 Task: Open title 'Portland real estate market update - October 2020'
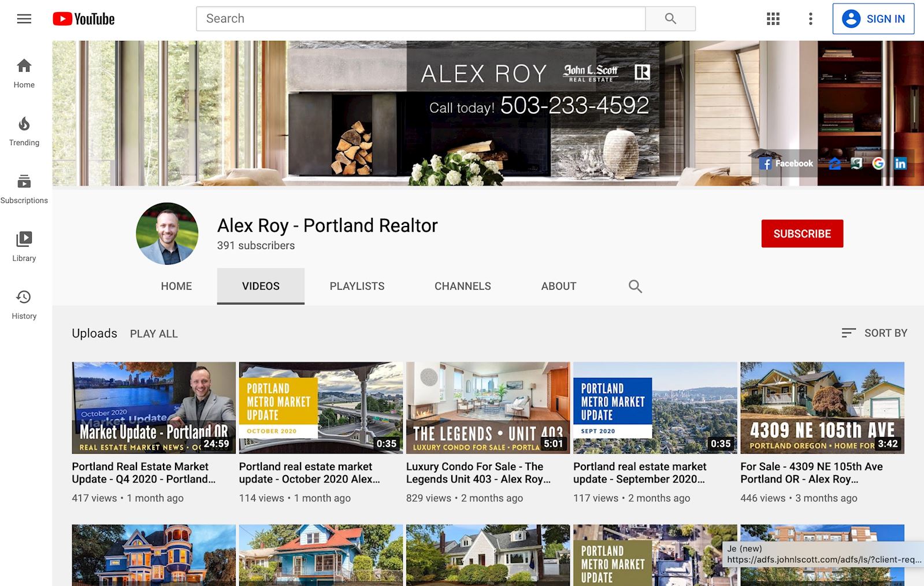(310, 473)
